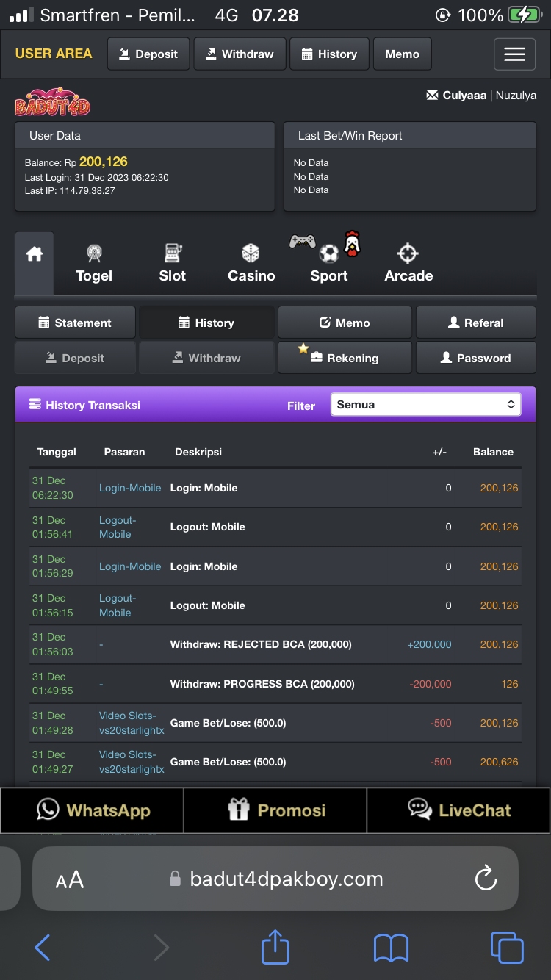The image size is (551, 980).
Task: Click the top Deposit button
Action: [148, 54]
